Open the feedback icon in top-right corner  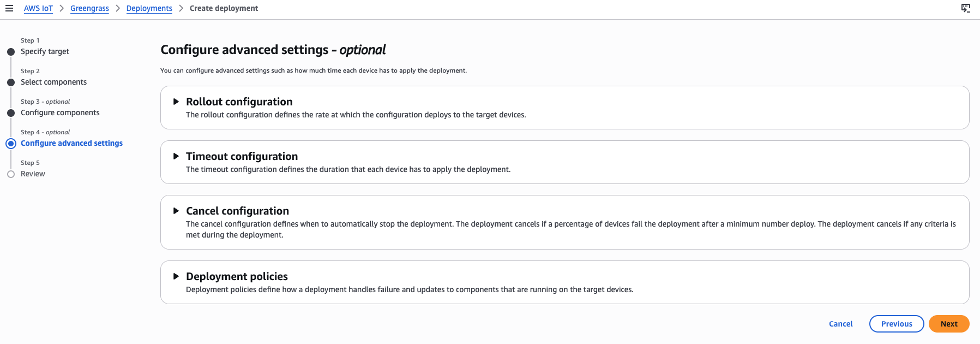click(x=965, y=8)
